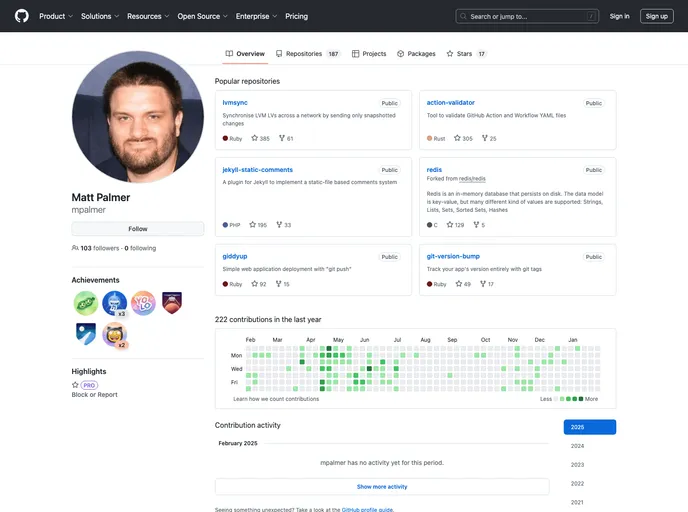Click Block or Report link
This screenshot has height=512, width=688.
click(94, 394)
